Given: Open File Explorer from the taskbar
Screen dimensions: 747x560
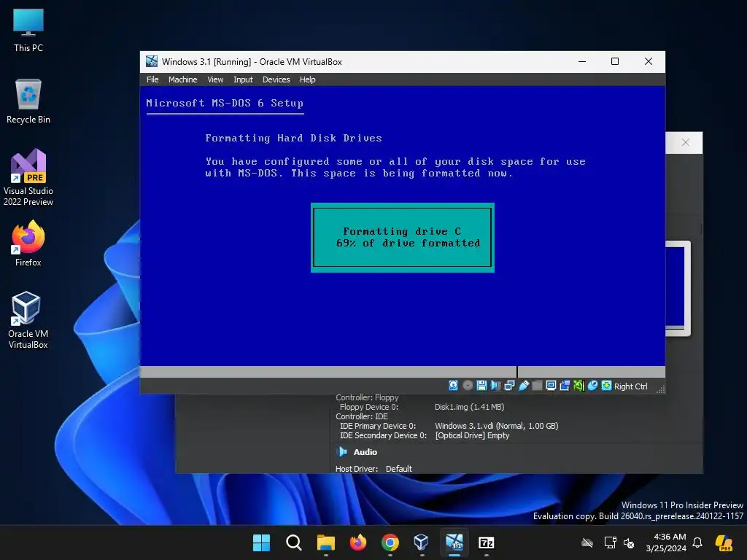Looking at the screenshot, I should pyautogui.click(x=326, y=542).
